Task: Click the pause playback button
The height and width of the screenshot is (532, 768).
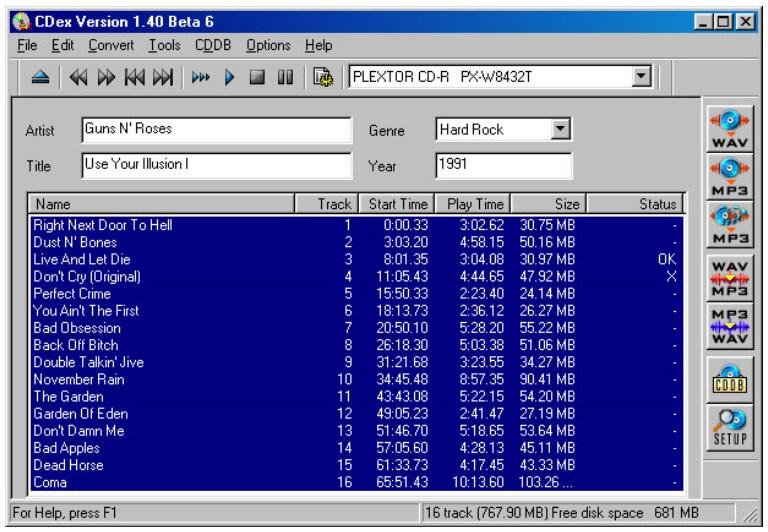Action: [x=285, y=77]
